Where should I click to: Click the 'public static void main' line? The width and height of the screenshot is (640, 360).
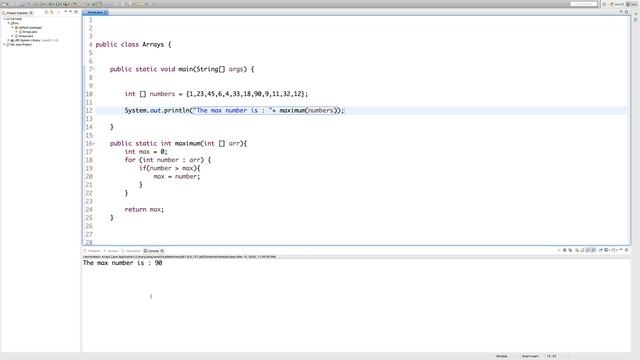click(182, 69)
